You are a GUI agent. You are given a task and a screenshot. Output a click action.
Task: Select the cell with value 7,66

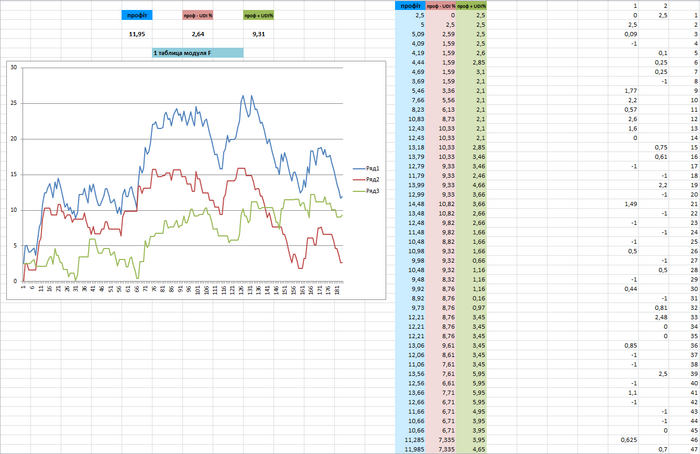point(410,100)
